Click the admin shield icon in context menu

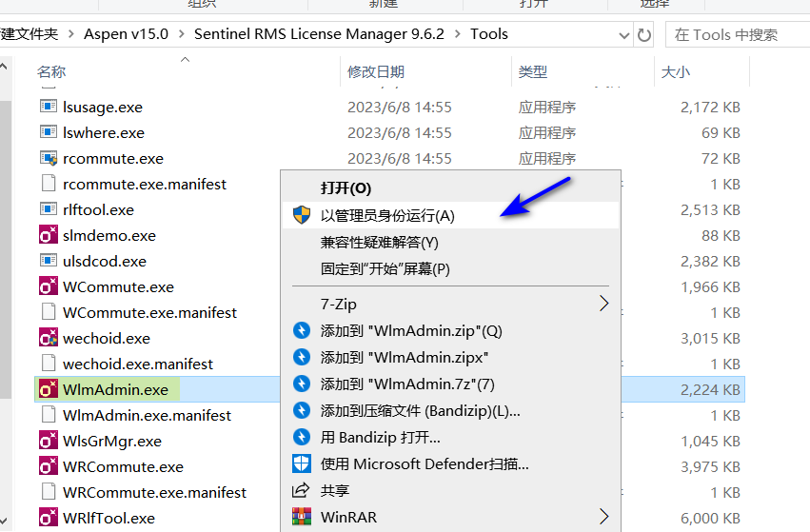click(302, 215)
